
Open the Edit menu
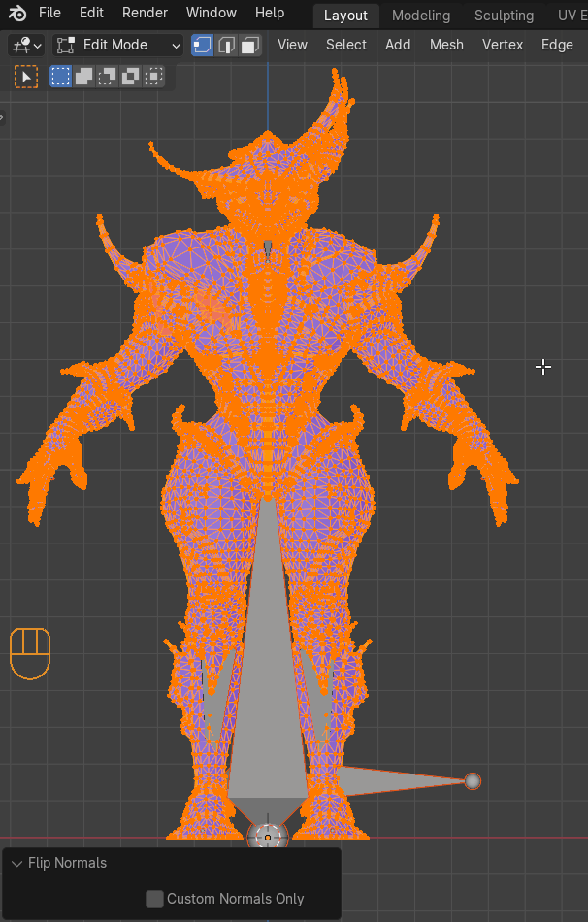click(91, 13)
